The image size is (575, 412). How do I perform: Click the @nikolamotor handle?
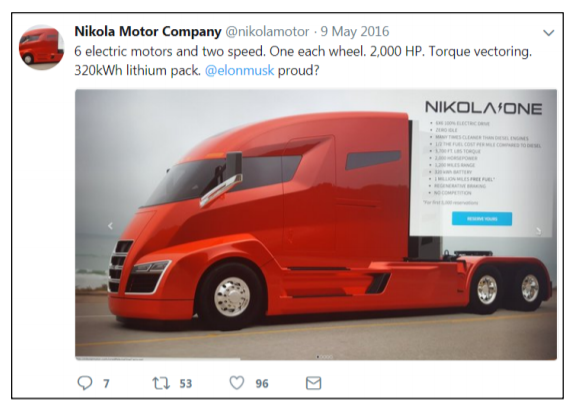click(267, 32)
